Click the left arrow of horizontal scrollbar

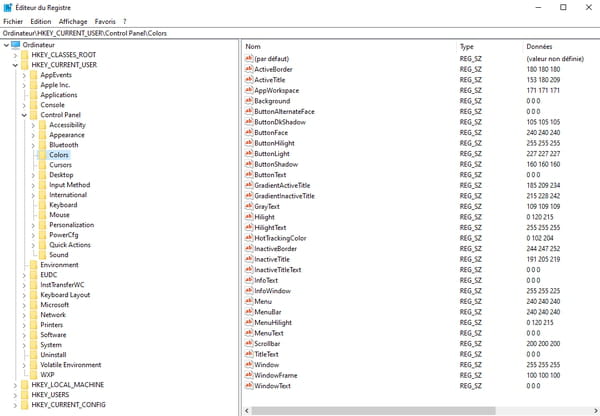(x=247, y=411)
